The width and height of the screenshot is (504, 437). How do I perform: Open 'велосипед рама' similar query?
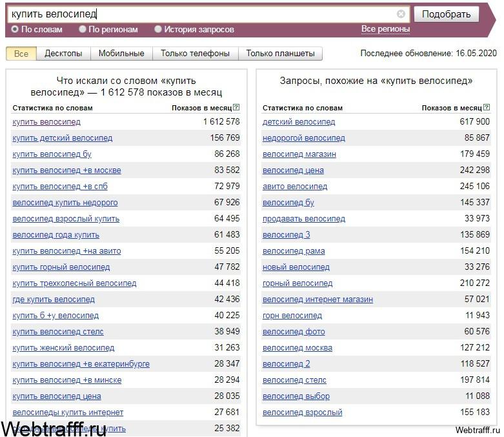(x=294, y=251)
